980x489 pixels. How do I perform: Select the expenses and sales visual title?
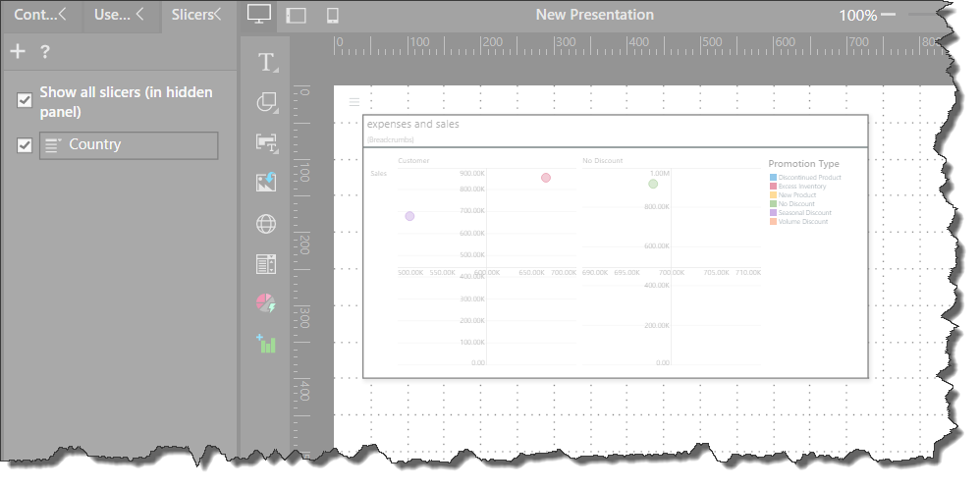(413, 125)
